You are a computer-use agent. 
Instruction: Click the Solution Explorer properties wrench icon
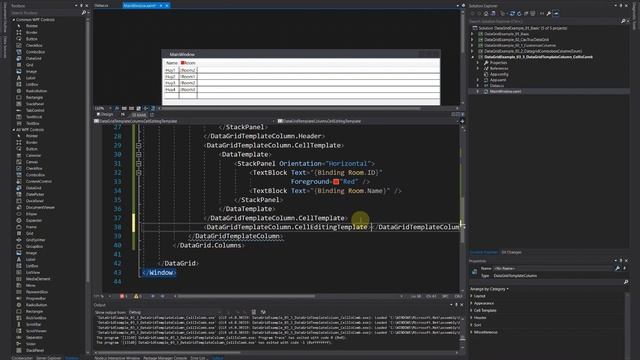coord(549,13)
